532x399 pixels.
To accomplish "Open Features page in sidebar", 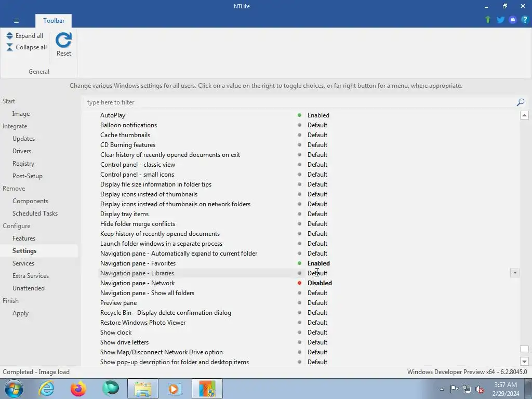I will tap(24, 238).
